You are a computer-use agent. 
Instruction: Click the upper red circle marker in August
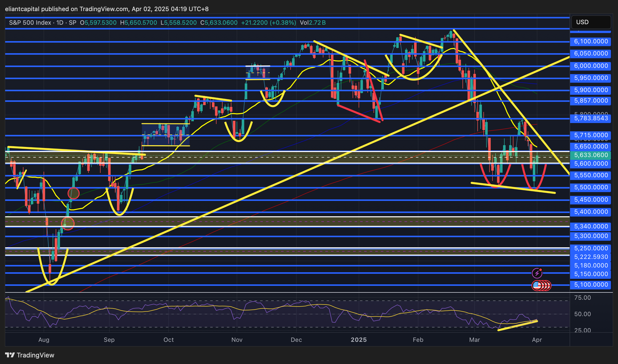pyautogui.click(x=74, y=193)
